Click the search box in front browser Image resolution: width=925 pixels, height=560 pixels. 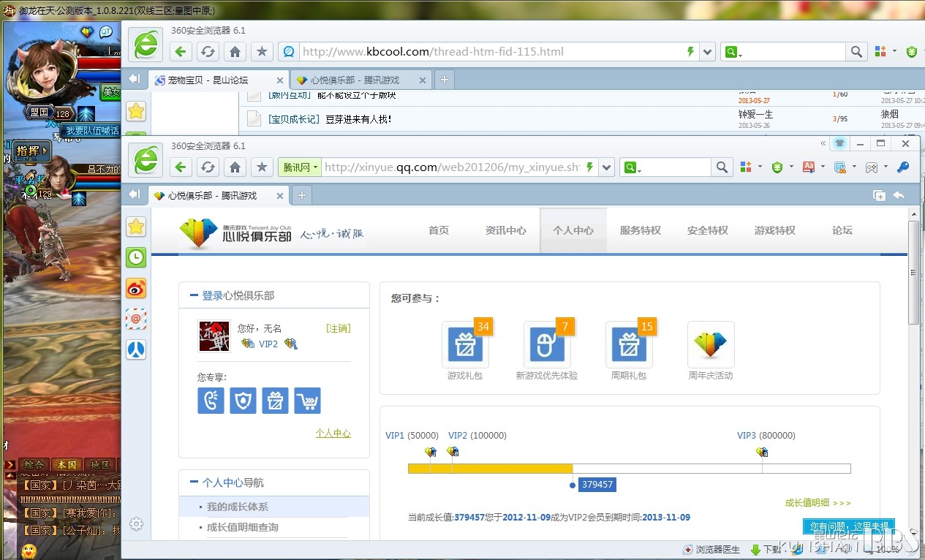pyautogui.click(x=676, y=167)
